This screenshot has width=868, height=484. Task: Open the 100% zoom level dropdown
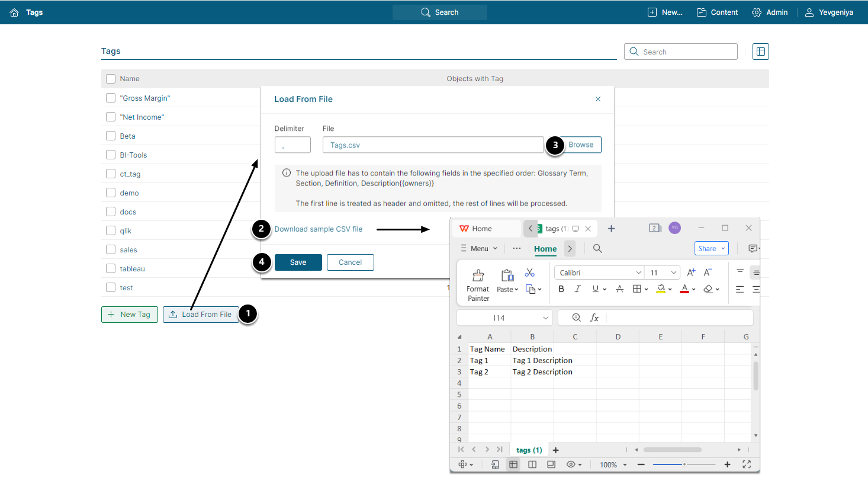[x=625, y=465]
